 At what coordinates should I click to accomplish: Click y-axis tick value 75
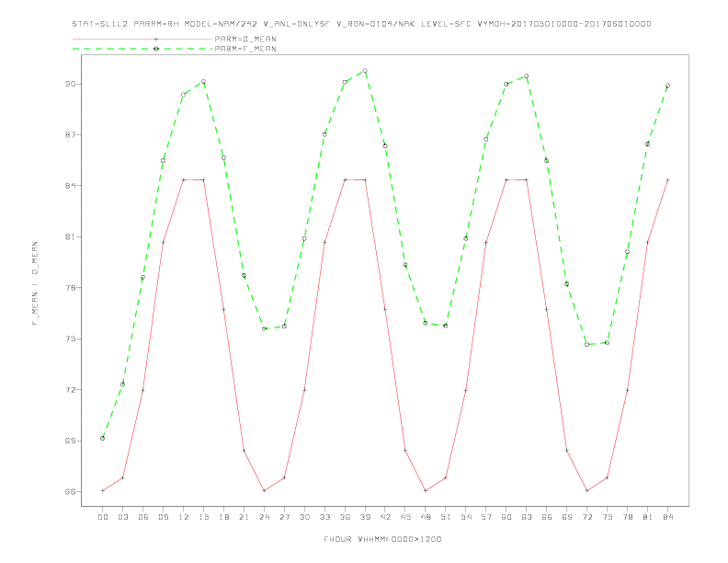click(71, 339)
